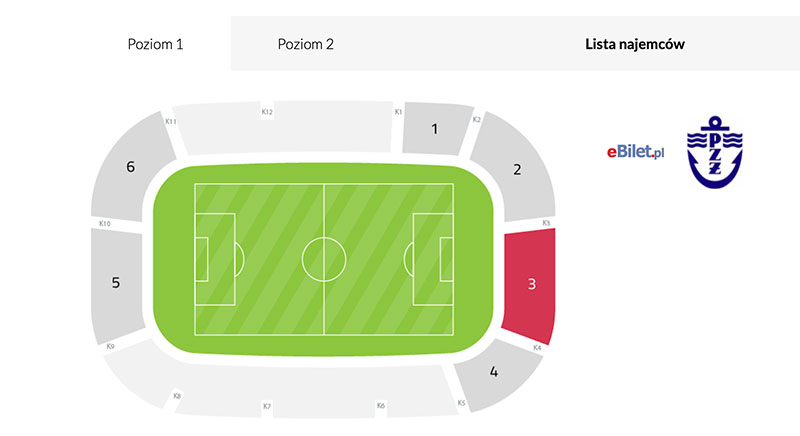Click the PZŻ anchor emblem logo
This screenshot has width=800, height=436.
pyautogui.click(x=714, y=152)
